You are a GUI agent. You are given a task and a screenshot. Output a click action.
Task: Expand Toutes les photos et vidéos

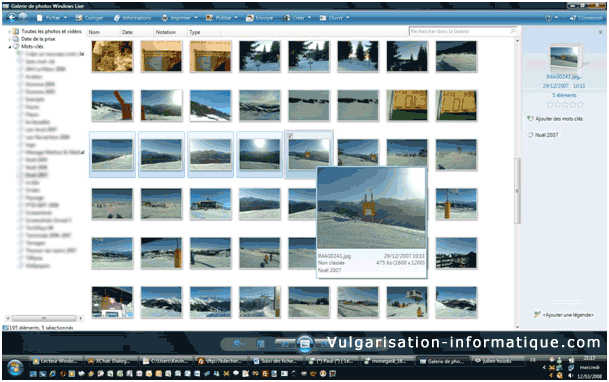coord(10,31)
